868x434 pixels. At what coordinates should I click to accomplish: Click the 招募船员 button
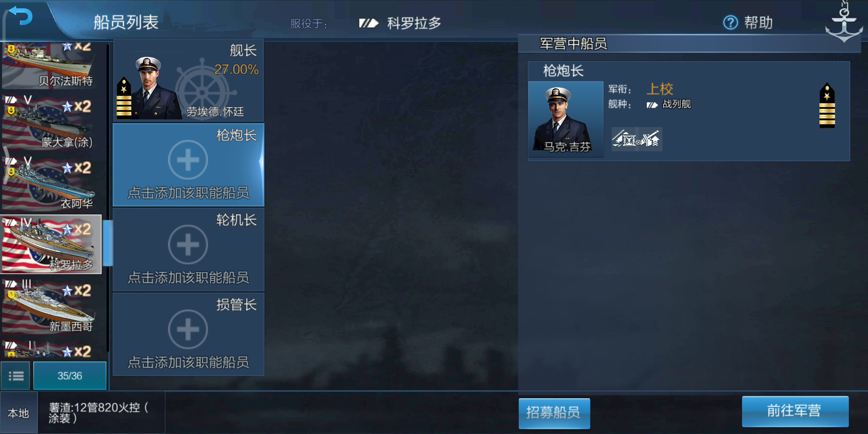click(x=554, y=413)
